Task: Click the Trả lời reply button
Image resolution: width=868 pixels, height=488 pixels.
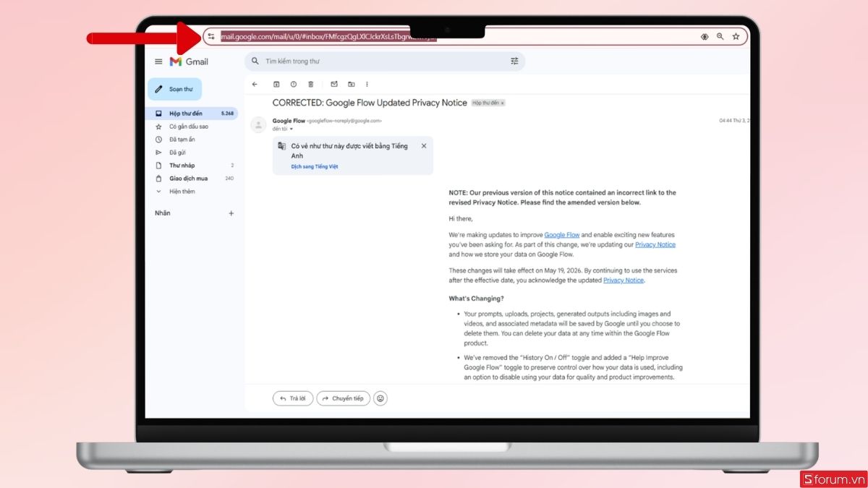Action: (x=293, y=398)
